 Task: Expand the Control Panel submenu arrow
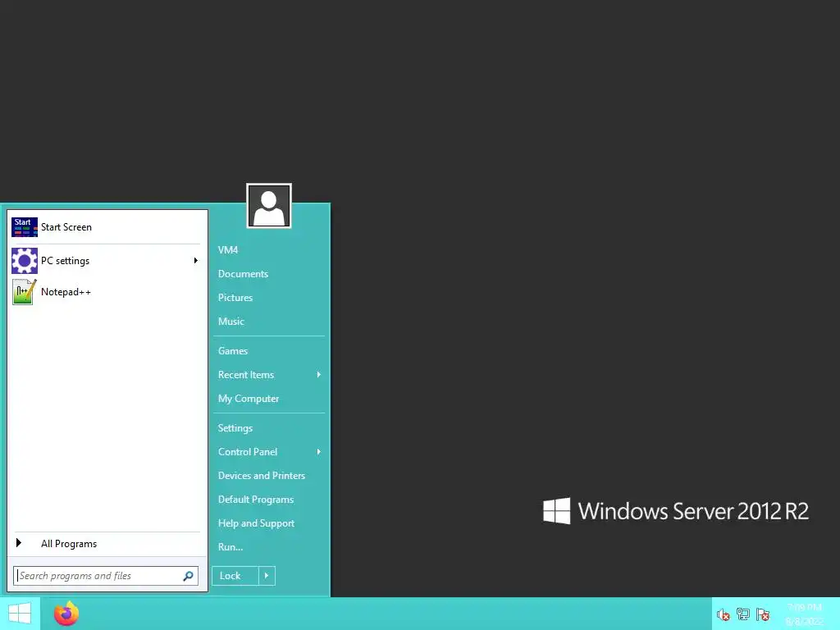pos(319,452)
